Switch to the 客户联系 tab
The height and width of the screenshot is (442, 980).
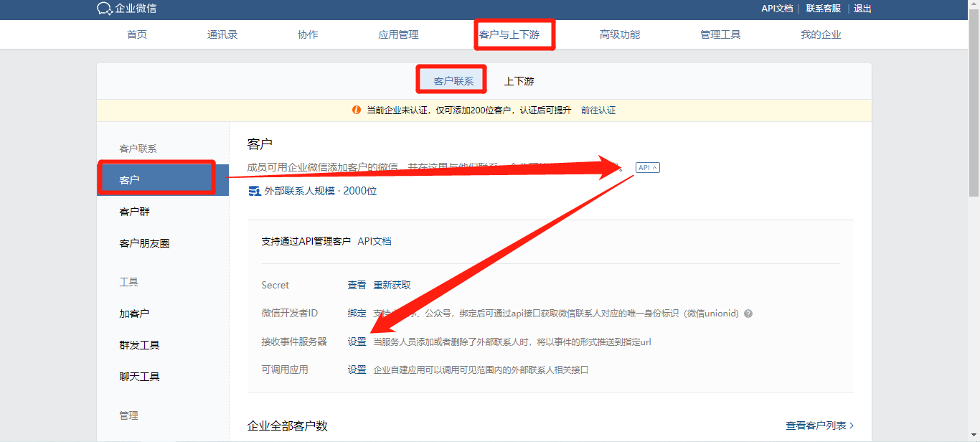453,81
